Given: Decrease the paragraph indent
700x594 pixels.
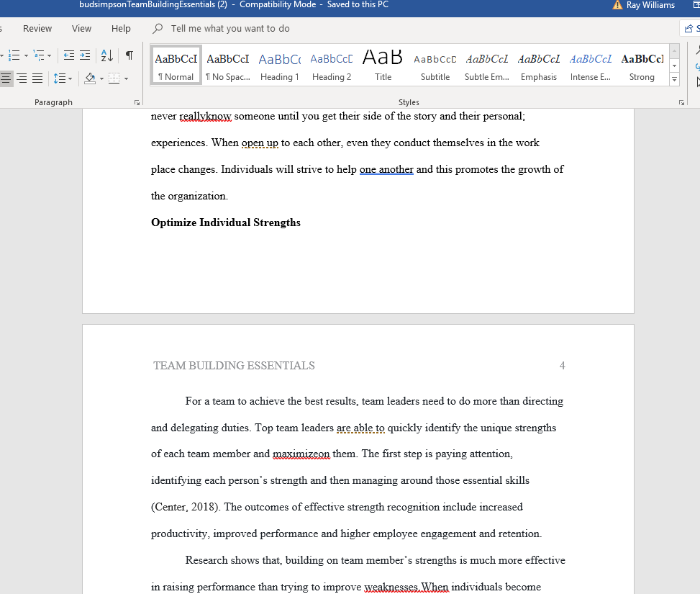Looking at the screenshot, I should 69,55.
